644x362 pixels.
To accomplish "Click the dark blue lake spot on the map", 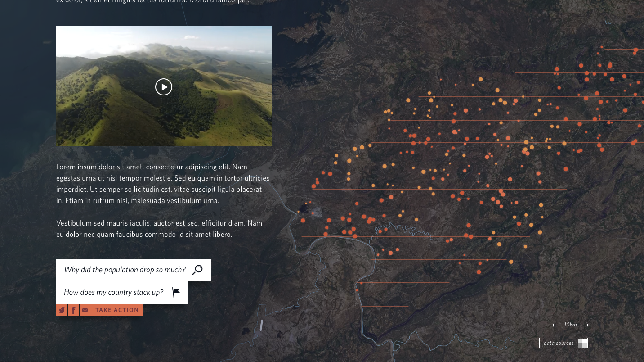I will [x=304, y=209].
